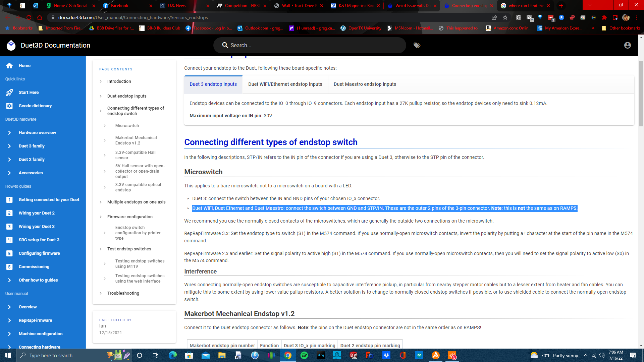Image resolution: width=644 pixels, height=362 pixels.
Task: Open Windows Start menu
Action: pyautogui.click(x=8, y=355)
